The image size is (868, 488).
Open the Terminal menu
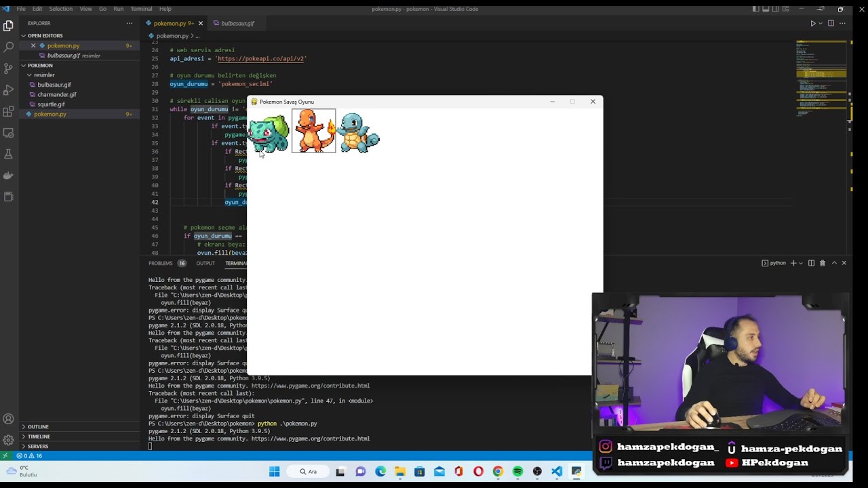coord(141,9)
